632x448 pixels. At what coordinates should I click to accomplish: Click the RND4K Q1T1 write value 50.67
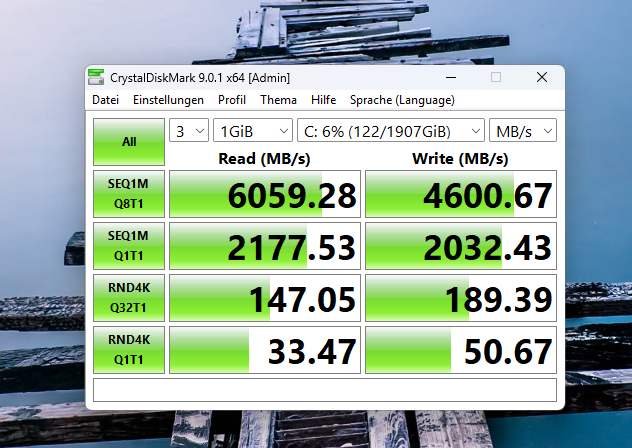[461, 350]
